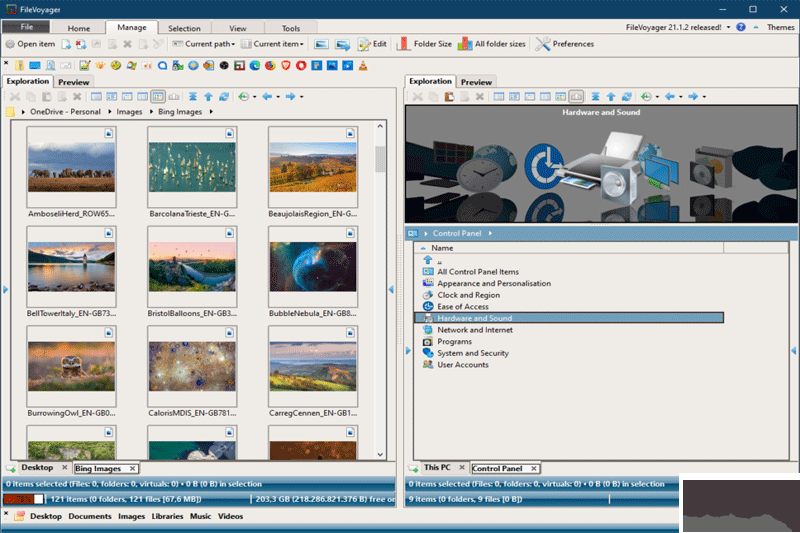Click the left pane vertical scrollbar thumb
800x533 pixels.
click(380, 160)
